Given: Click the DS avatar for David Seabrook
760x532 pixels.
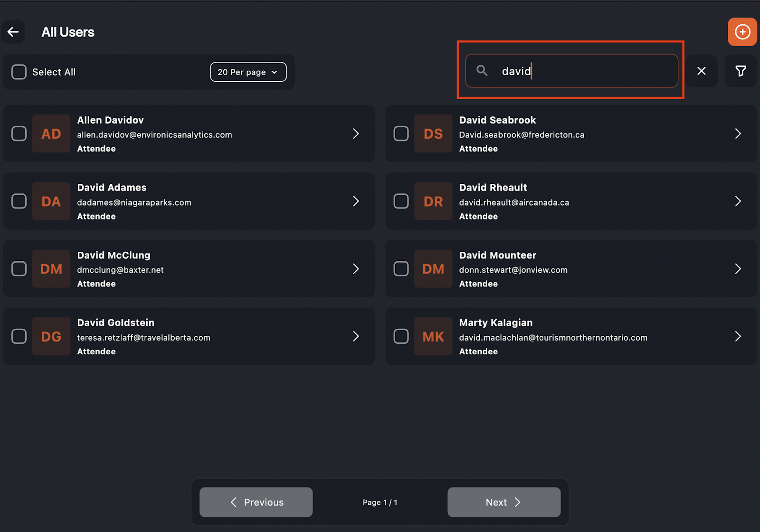Looking at the screenshot, I should tap(433, 133).
